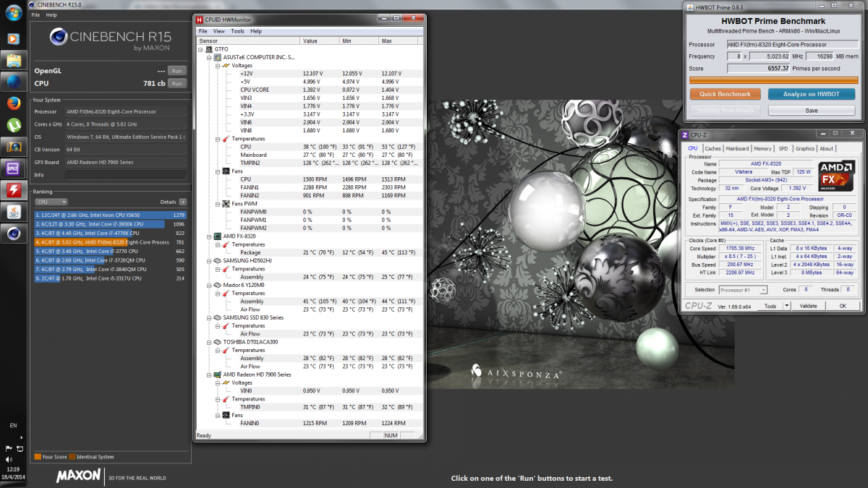Viewport: 868px width, 488px height.
Task: Click Analyze on HWBOT button
Action: [812, 94]
